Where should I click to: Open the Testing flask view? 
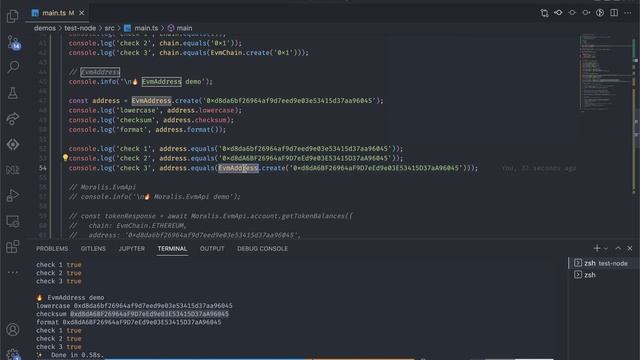pos(13,93)
